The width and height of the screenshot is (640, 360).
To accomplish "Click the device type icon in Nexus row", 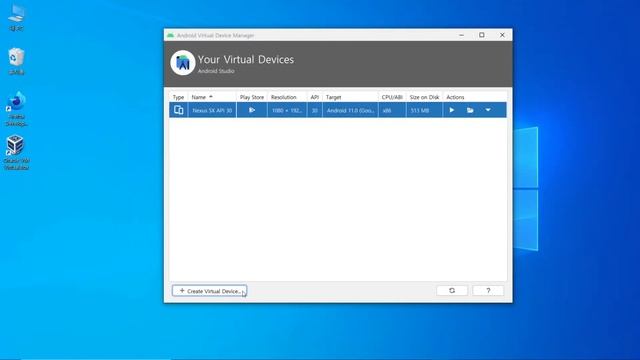I will 178,110.
